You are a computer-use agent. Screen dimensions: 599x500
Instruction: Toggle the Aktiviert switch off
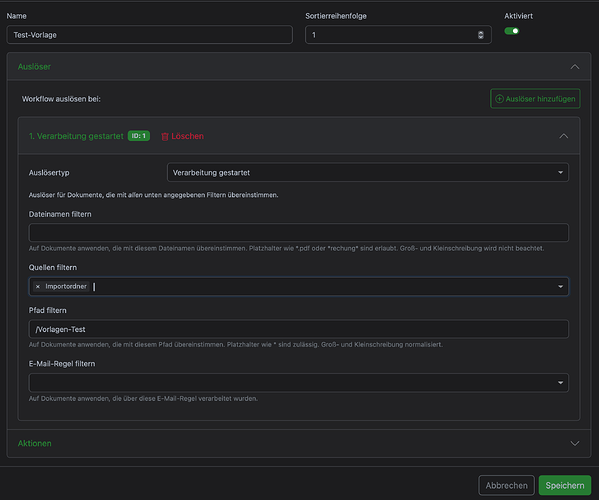click(x=512, y=31)
